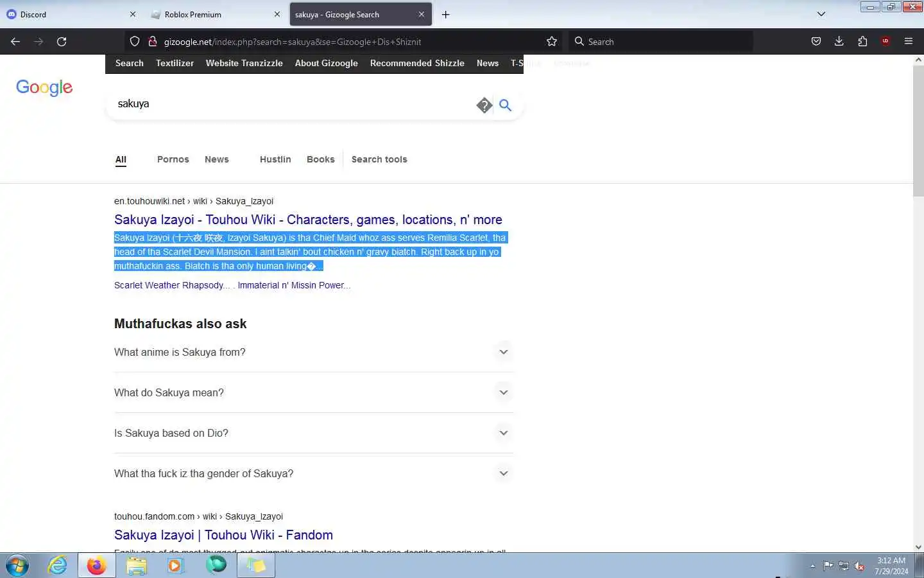Screen dimensions: 924x578
Task: Select the All results tab
Action: click(121, 159)
